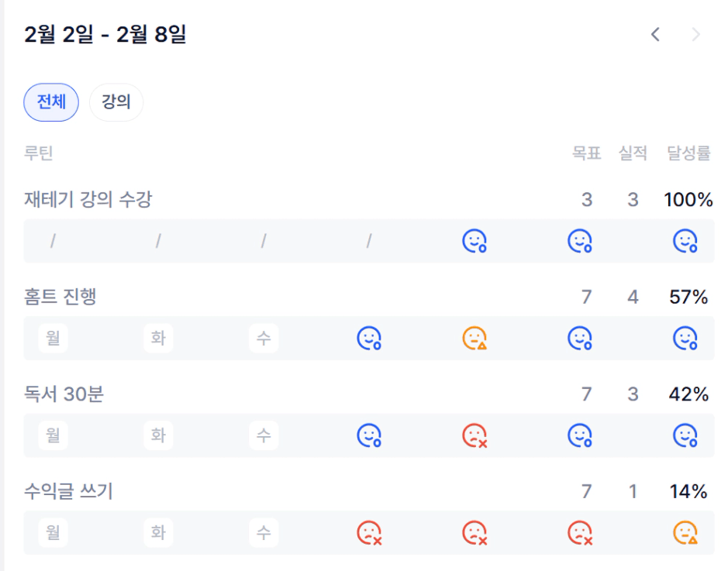The width and height of the screenshot is (728, 571).
Task: Click last blue smiley in 독서 30분 row
Action: tap(685, 436)
